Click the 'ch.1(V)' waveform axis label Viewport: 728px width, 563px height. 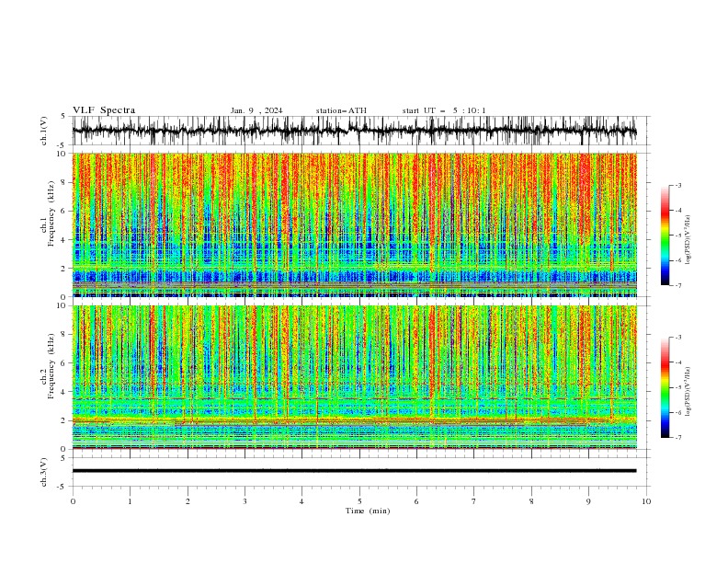pyautogui.click(x=44, y=131)
